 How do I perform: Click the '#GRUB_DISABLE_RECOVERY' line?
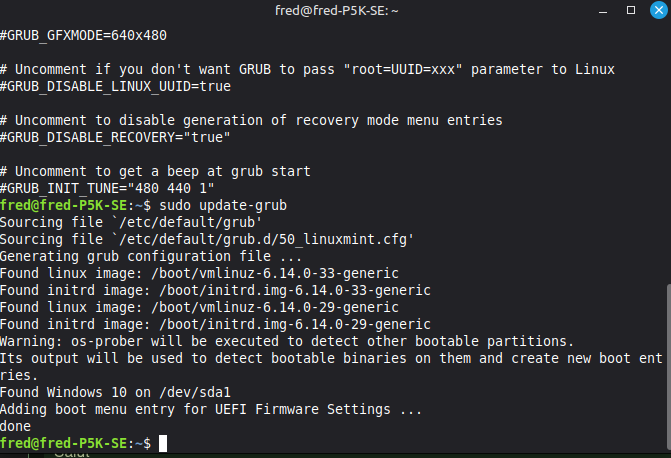pyautogui.click(x=116, y=137)
